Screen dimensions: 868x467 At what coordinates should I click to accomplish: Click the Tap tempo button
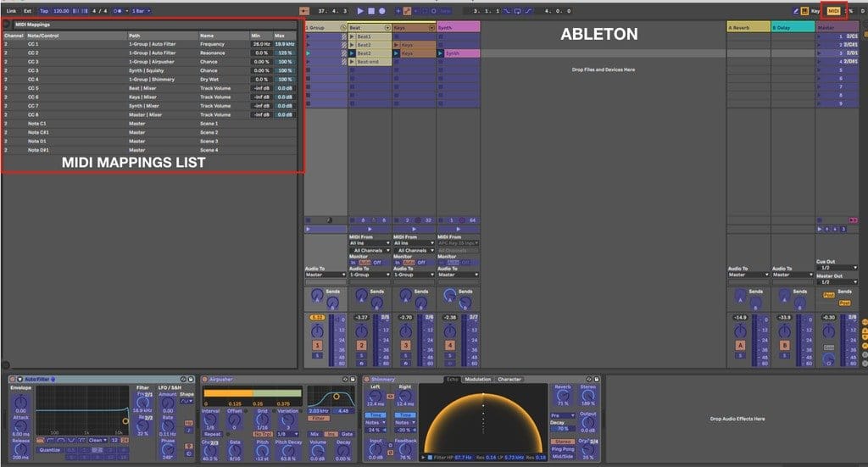(x=44, y=10)
